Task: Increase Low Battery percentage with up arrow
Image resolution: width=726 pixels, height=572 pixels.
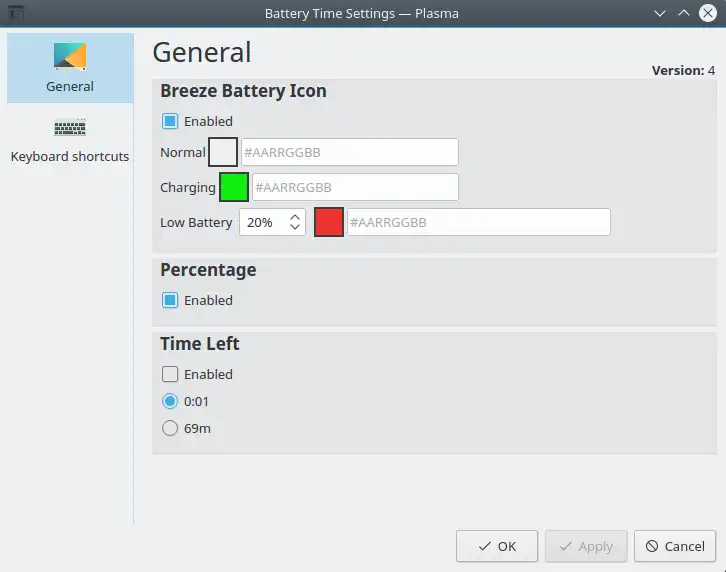Action: point(295,217)
